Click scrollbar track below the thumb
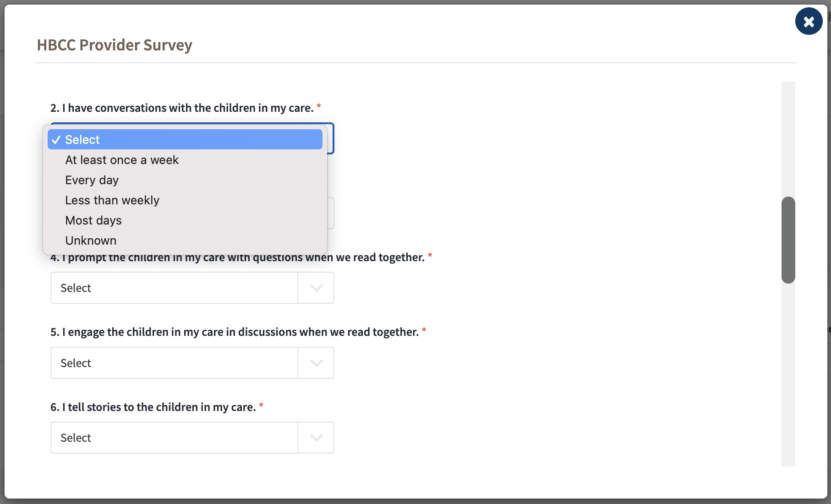831x504 pixels. pyautogui.click(x=788, y=375)
